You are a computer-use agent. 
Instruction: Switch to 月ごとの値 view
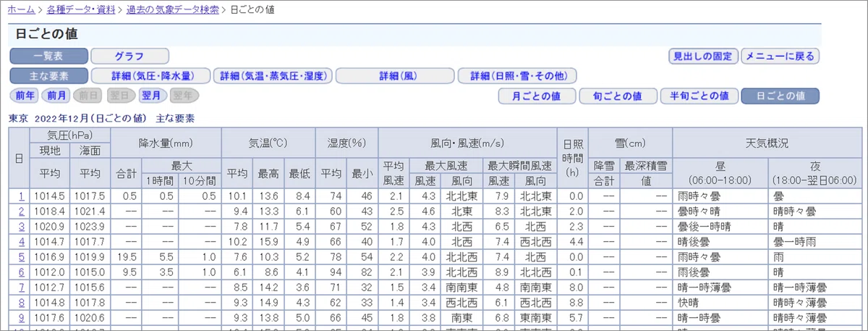click(537, 96)
